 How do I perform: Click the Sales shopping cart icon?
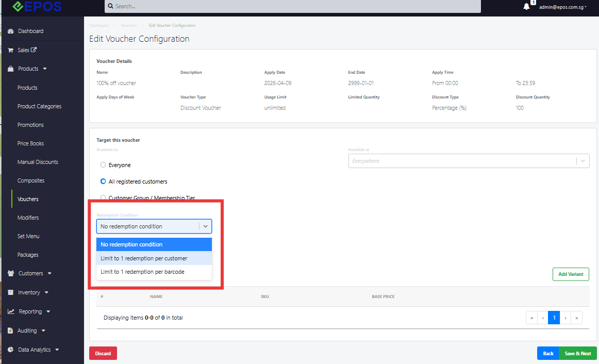coord(11,50)
